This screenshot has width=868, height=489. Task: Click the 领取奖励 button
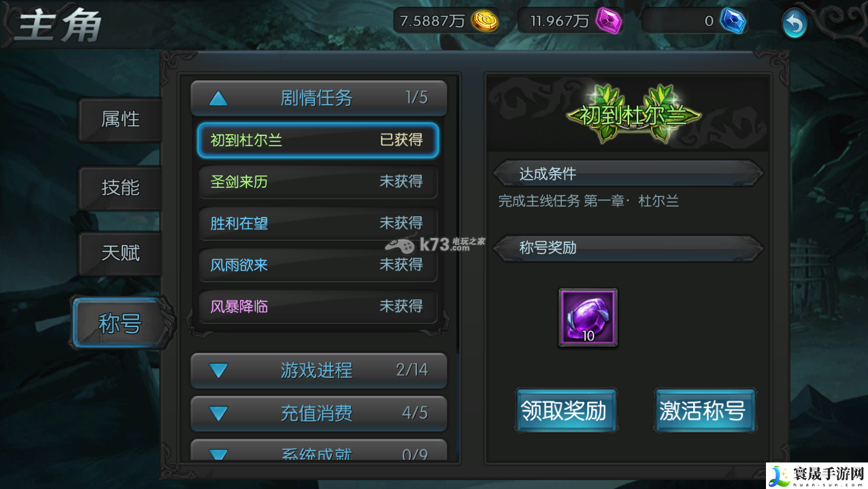pos(566,411)
